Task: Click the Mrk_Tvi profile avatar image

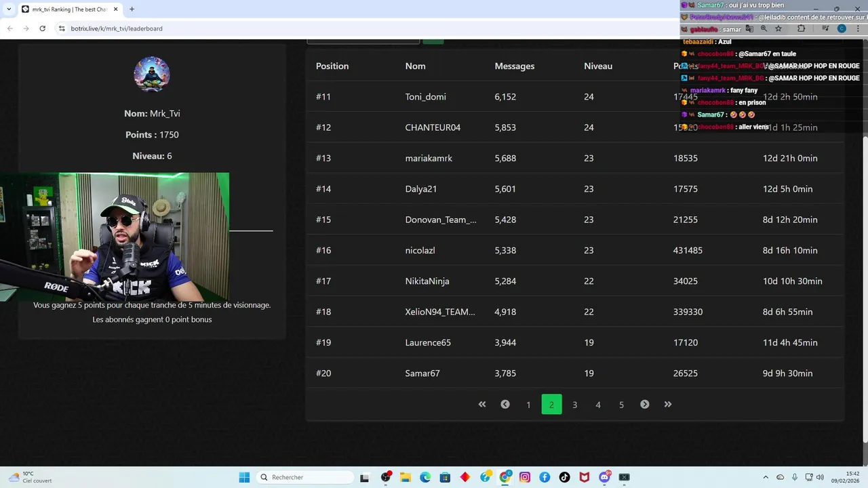Action: pyautogui.click(x=152, y=74)
